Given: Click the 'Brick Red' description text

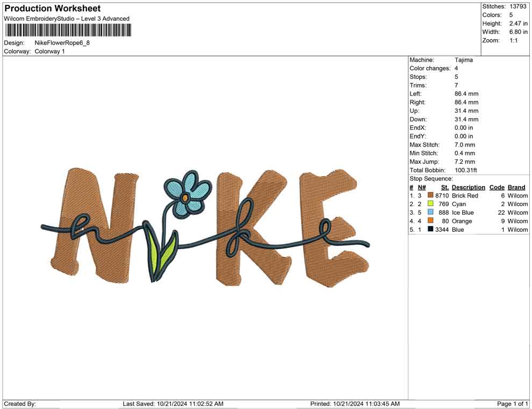Looking at the screenshot, I should (465, 195).
